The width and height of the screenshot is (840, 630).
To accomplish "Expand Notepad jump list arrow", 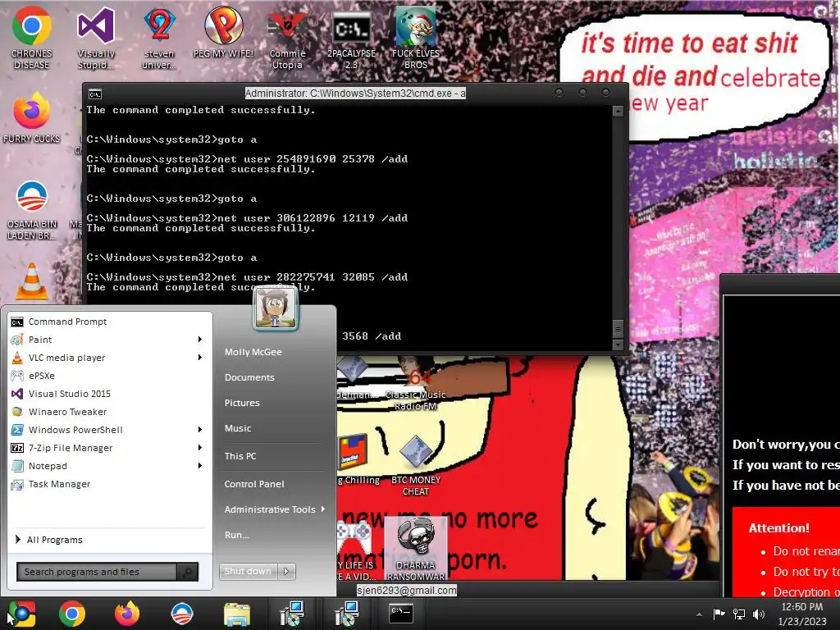I will pos(200,466).
